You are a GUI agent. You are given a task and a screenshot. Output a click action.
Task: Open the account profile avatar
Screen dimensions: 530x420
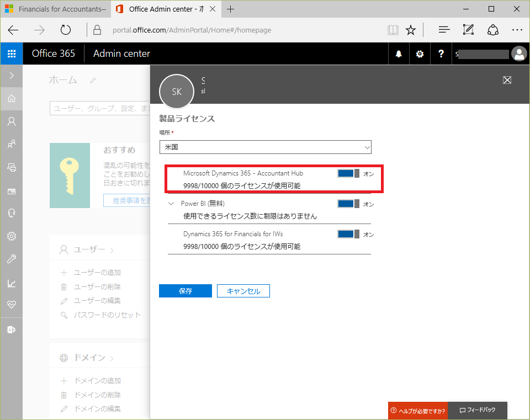click(x=519, y=54)
